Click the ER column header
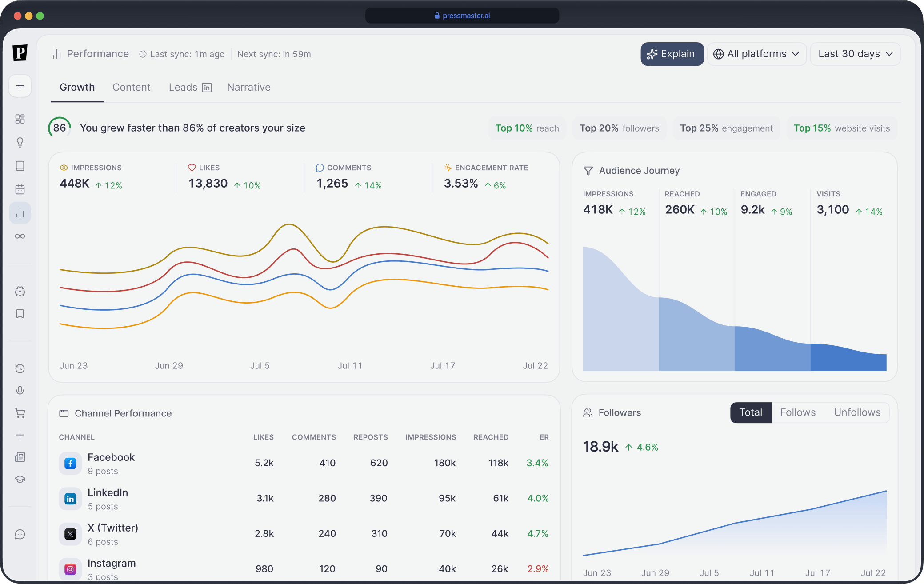924x584 pixels. (x=544, y=437)
